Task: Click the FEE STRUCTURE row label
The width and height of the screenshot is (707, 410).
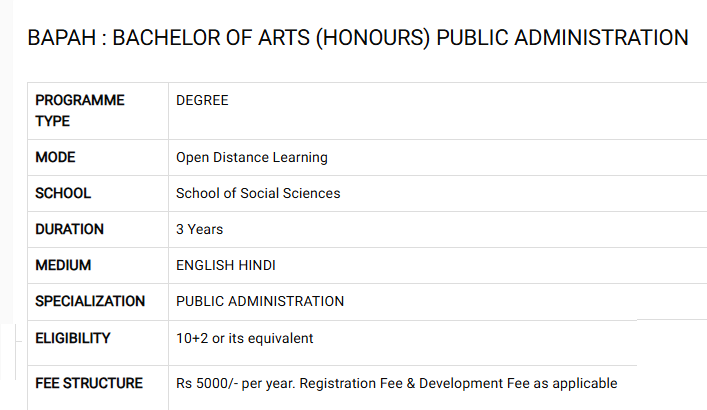Action: point(89,383)
